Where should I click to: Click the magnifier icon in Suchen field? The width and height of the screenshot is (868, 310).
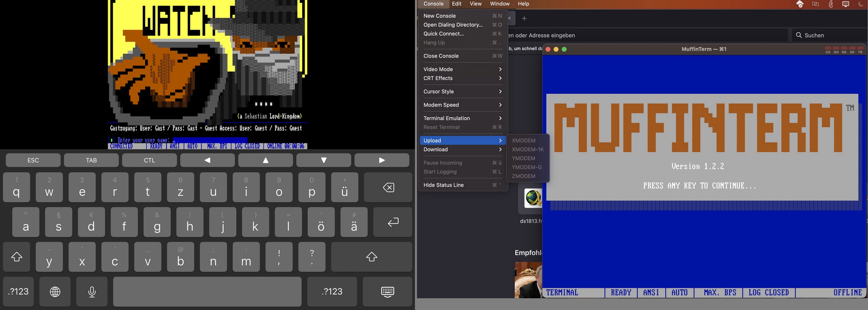pyautogui.click(x=799, y=35)
